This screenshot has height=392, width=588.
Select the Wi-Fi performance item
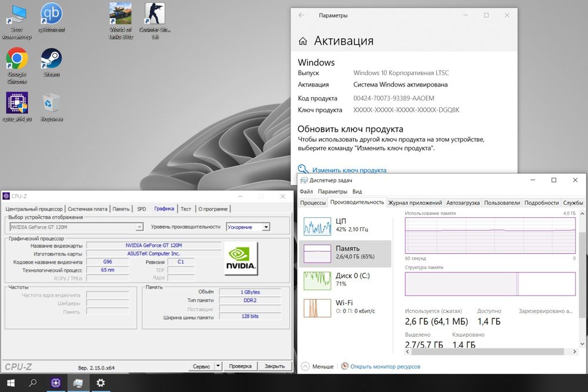click(345, 307)
